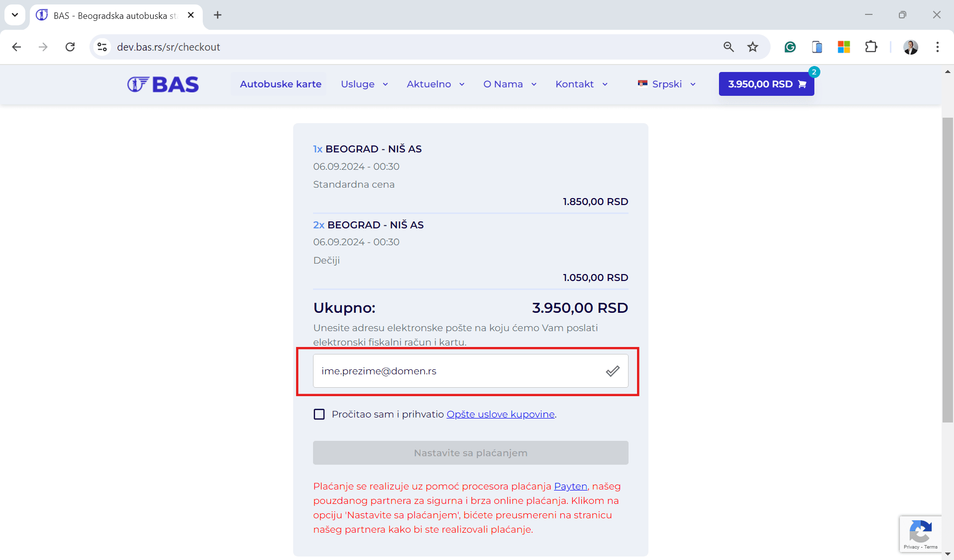Click the Dečiji fare label
954x560 pixels.
tap(326, 260)
